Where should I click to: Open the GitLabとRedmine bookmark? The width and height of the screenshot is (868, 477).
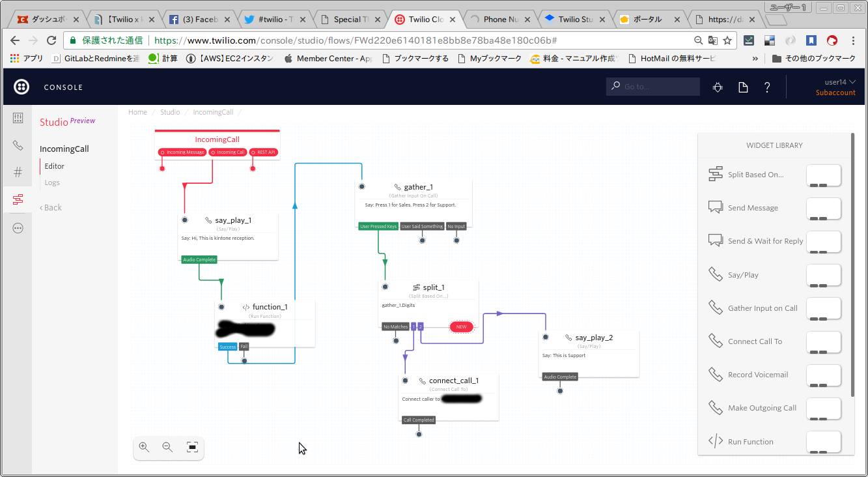coord(95,58)
